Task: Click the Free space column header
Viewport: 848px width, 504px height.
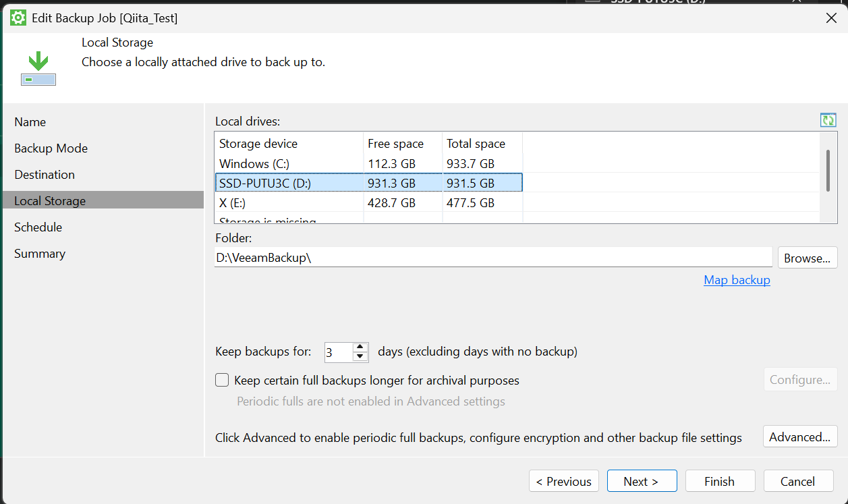Action: point(403,144)
